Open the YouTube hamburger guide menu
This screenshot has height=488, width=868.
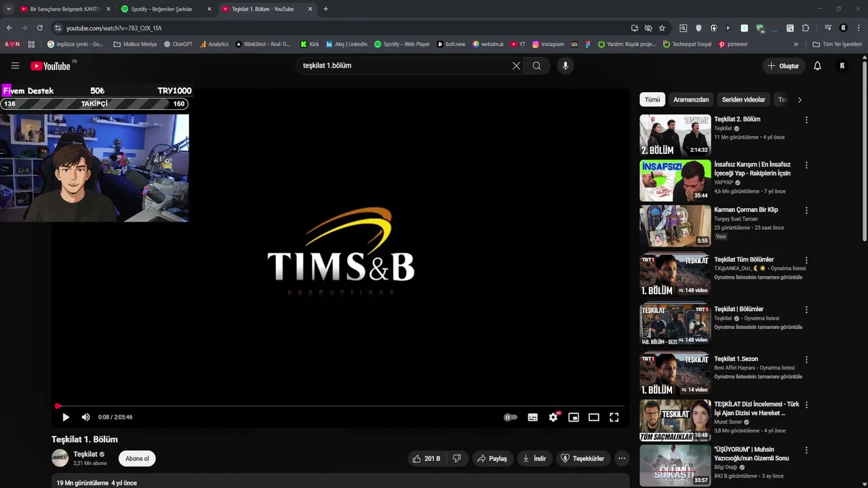15,66
